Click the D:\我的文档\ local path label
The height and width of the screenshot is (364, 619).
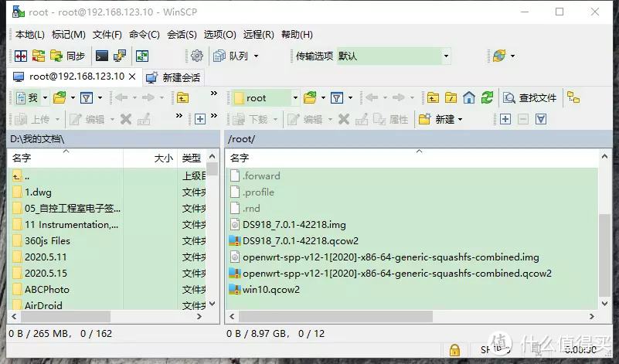[37, 139]
